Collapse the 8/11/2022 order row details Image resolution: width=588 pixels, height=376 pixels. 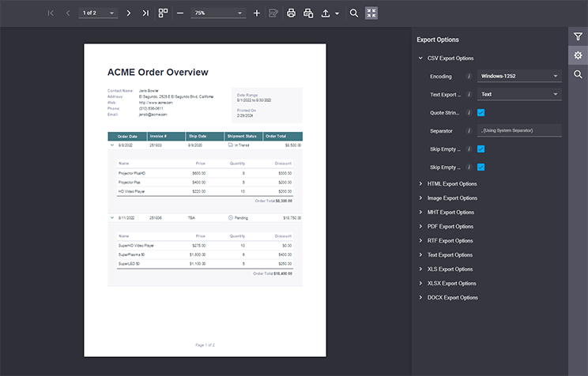[111, 217]
